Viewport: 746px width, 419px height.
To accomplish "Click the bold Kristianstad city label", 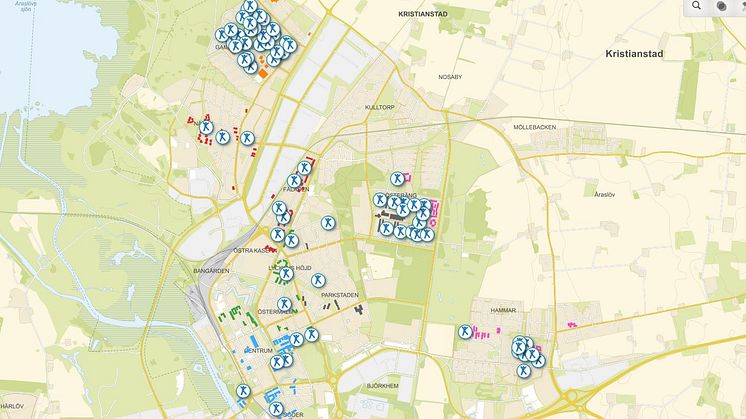I will coord(635,53).
